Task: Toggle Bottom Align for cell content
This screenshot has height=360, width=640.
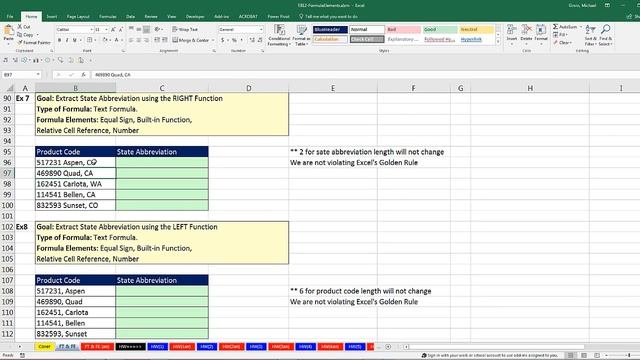Action: click(x=146, y=29)
